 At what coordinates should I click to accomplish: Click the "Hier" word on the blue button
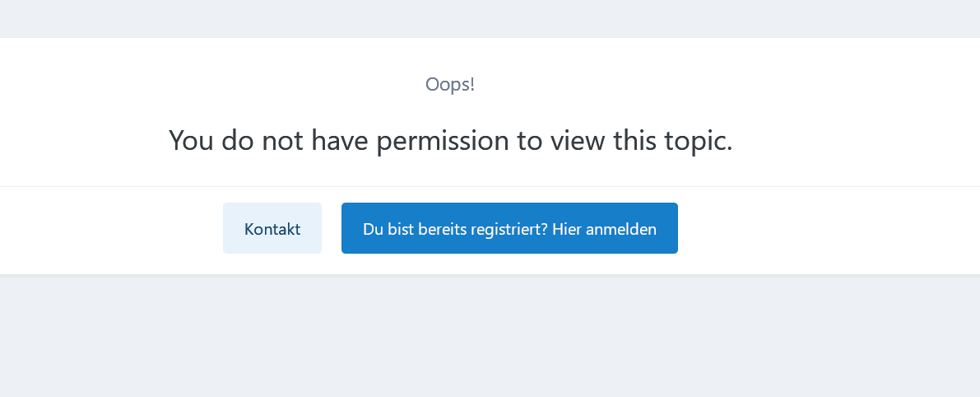point(567,229)
